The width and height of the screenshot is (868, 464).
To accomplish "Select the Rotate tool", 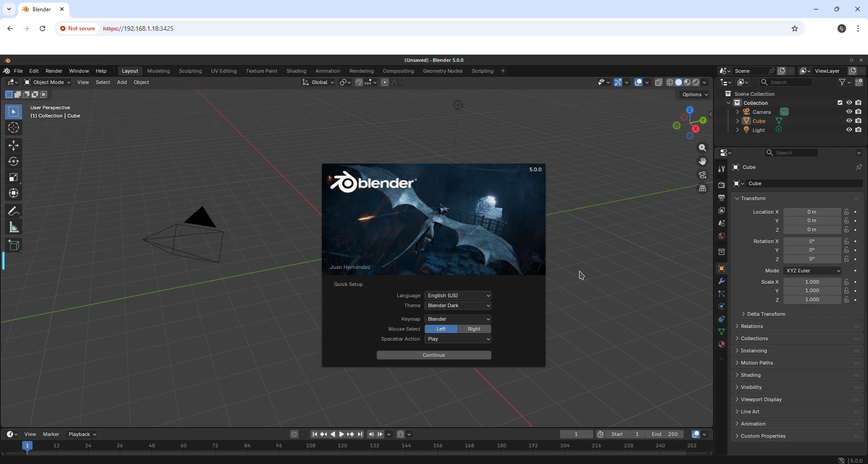I will 14,161.
